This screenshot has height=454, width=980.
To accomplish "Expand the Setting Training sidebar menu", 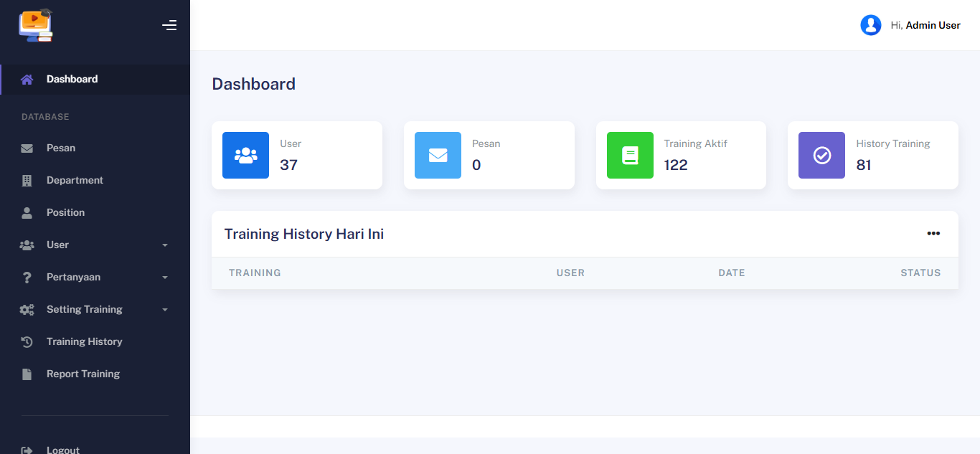I will 95,309.
